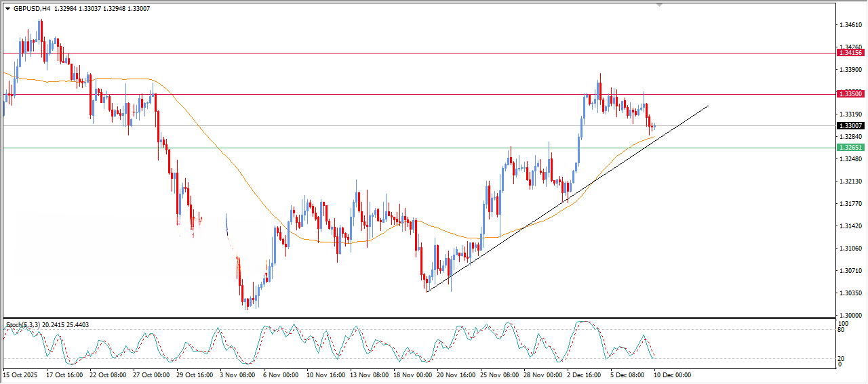Screen dimensions: 868x384
Task: Select the red 1.34156 price label
Action: [850, 53]
